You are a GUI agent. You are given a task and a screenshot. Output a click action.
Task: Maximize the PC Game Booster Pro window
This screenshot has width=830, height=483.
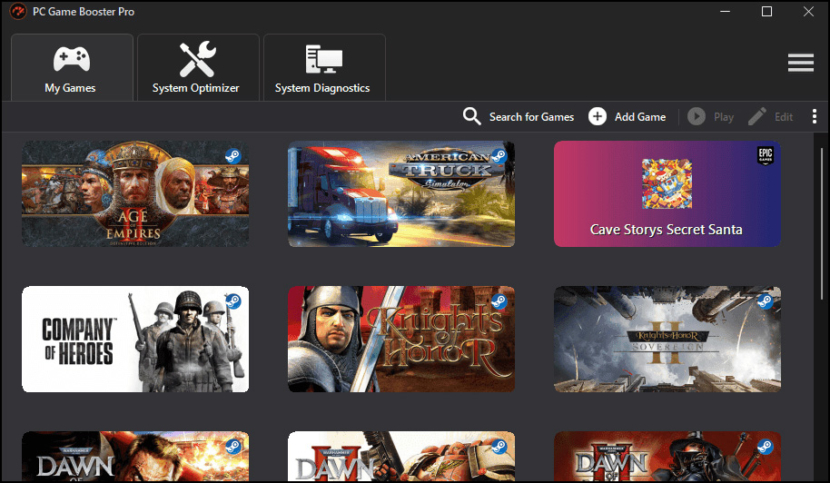(766, 11)
